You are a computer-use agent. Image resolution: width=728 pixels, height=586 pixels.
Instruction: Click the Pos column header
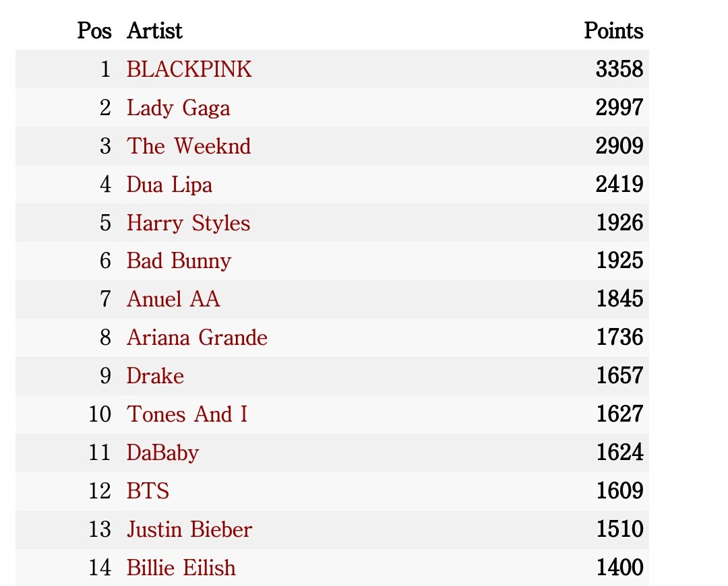pyautogui.click(x=94, y=31)
